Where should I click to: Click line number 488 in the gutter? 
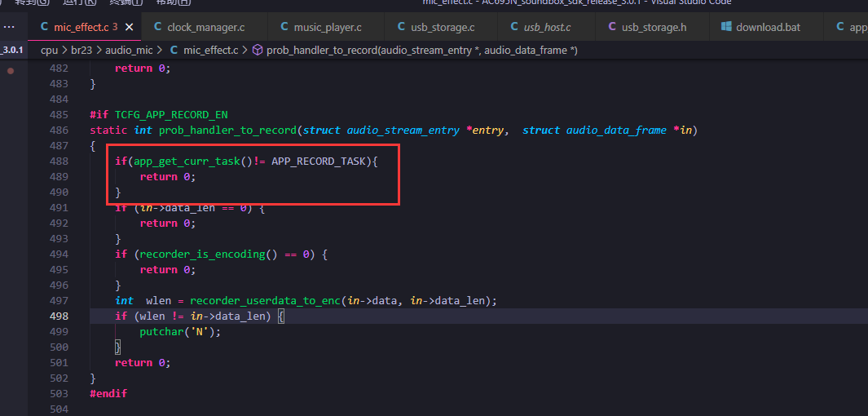point(59,162)
